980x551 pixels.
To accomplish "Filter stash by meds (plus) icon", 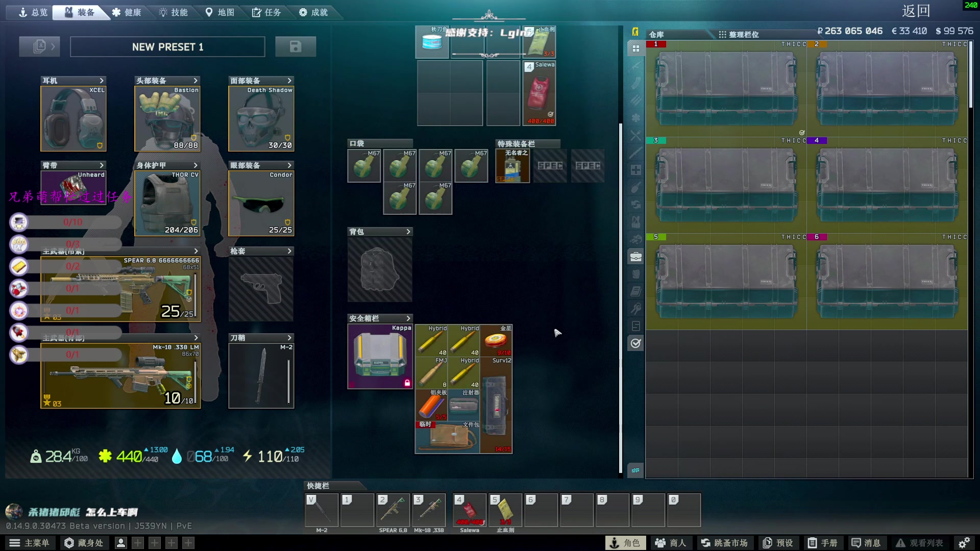I will click(635, 170).
